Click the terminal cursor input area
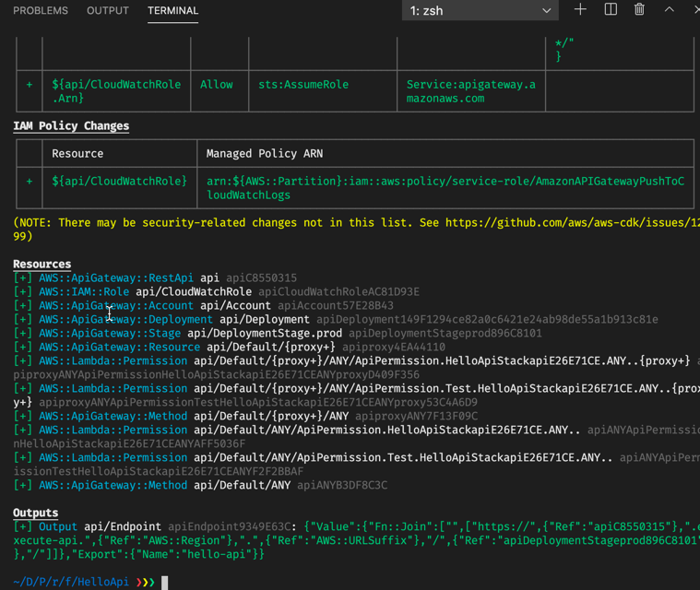700x590 pixels. click(165, 583)
